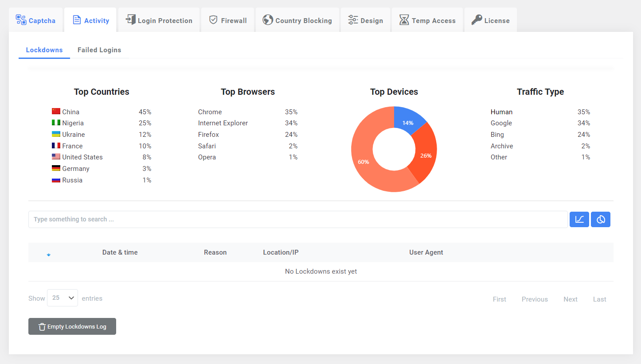Image resolution: width=641 pixels, height=364 pixels.
Task: Show the line chart view
Action: 579,219
